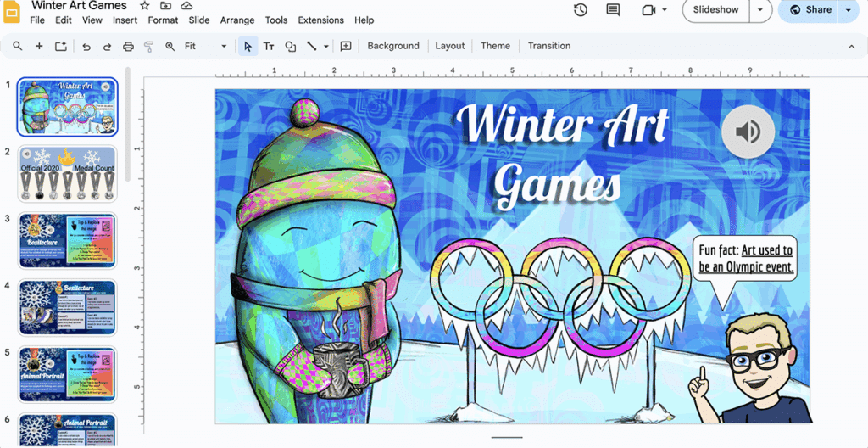Open the Format menu

pos(163,20)
